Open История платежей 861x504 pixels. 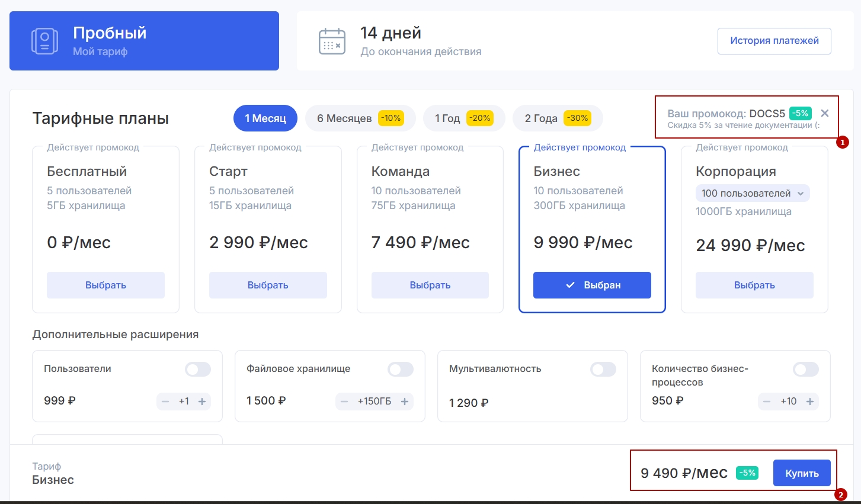(x=774, y=41)
